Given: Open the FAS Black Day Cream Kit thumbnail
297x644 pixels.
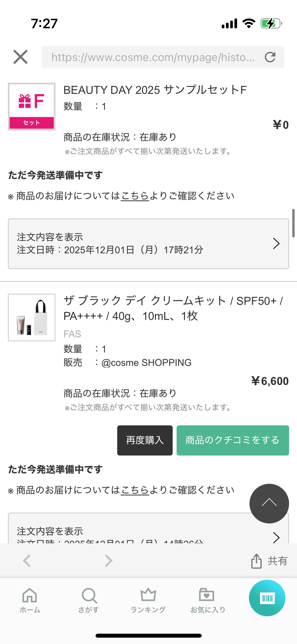Looking at the screenshot, I should coord(32,318).
